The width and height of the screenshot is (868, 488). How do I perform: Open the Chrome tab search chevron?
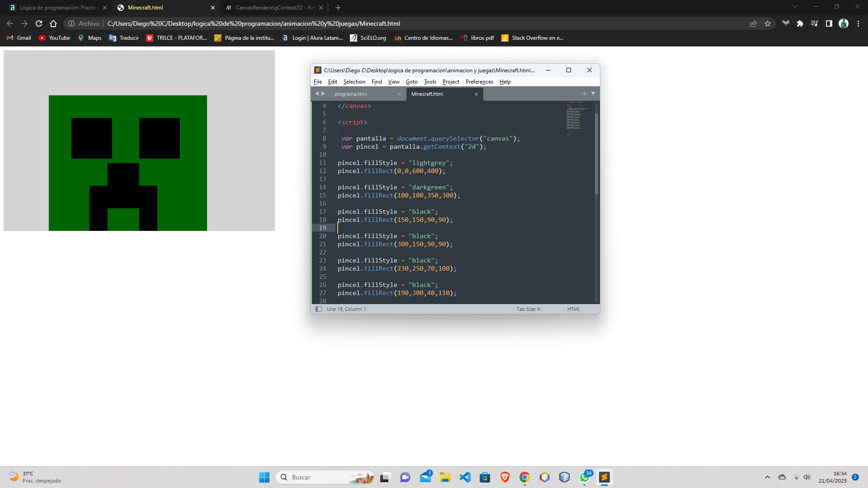(795, 7)
